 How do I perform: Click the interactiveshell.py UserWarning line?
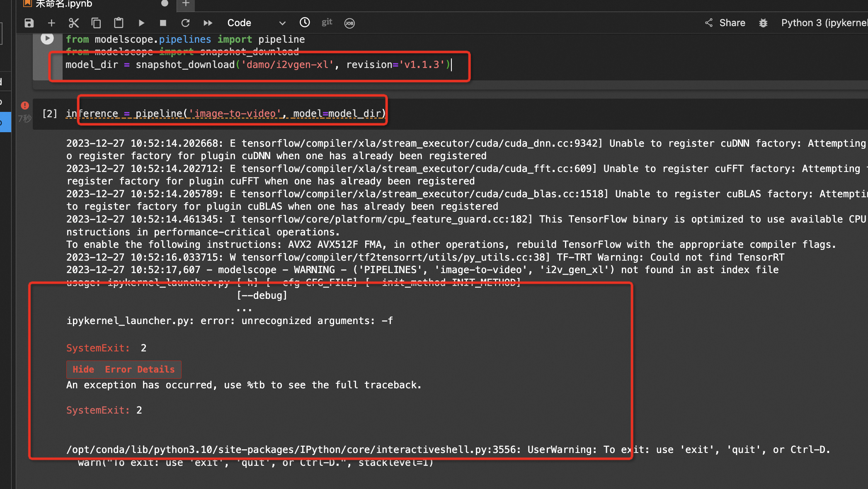[x=448, y=450]
